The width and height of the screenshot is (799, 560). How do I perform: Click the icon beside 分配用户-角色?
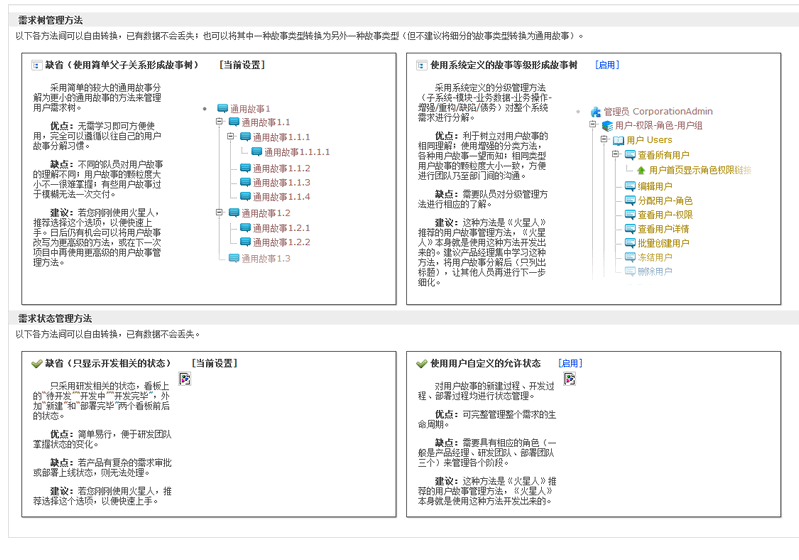pyautogui.click(x=630, y=201)
